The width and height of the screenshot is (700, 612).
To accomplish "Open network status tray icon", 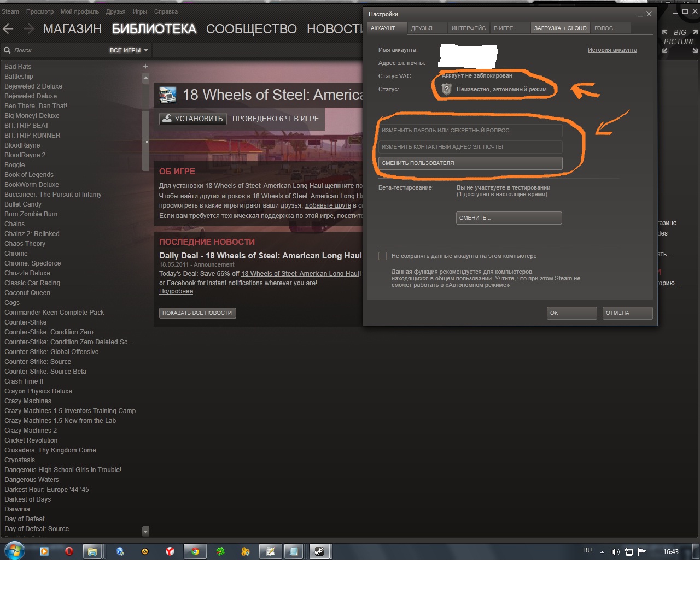I will (x=629, y=552).
